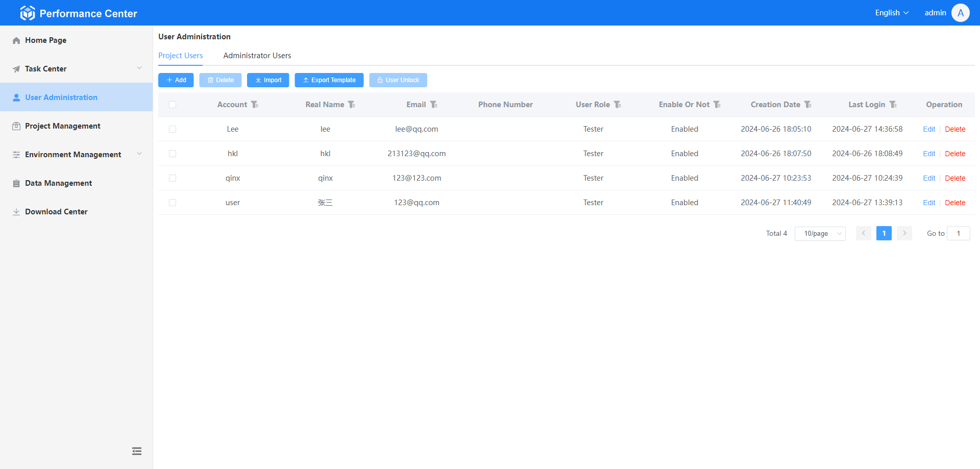This screenshot has width=980, height=469.
Task: Open the 10/page size dropdown
Action: pos(820,234)
